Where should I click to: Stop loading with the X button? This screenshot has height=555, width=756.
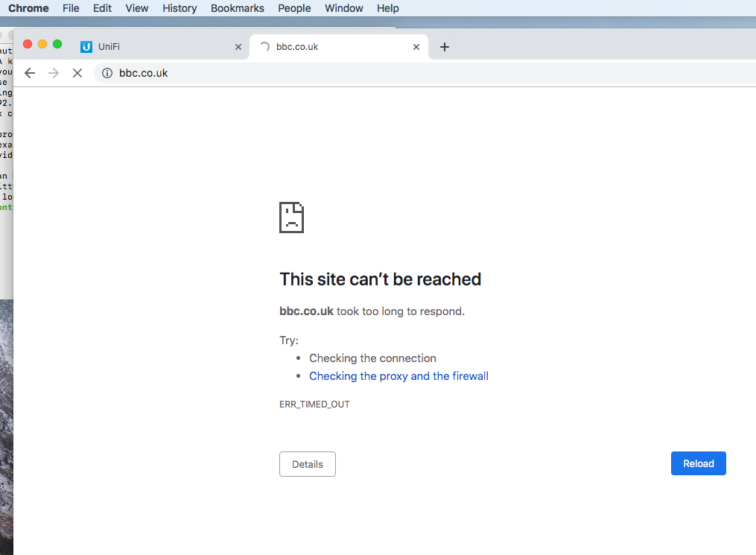pos(77,73)
